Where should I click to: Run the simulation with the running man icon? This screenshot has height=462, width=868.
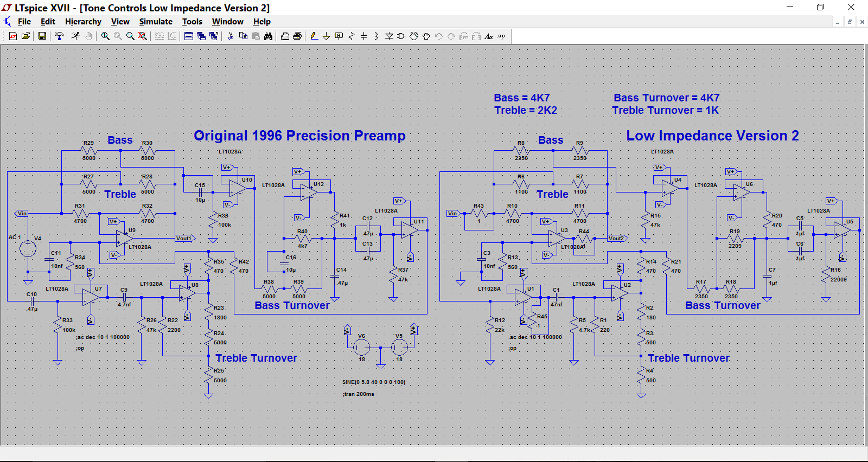pyautogui.click(x=75, y=36)
